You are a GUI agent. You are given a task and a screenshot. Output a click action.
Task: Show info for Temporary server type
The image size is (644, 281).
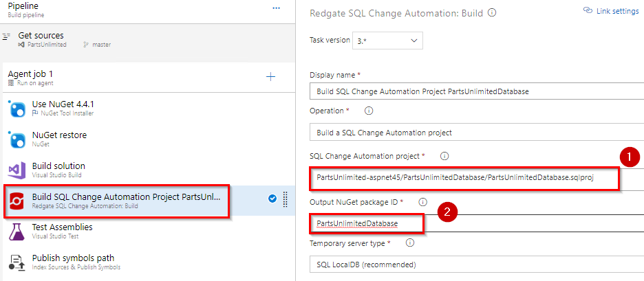tap(409, 243)
